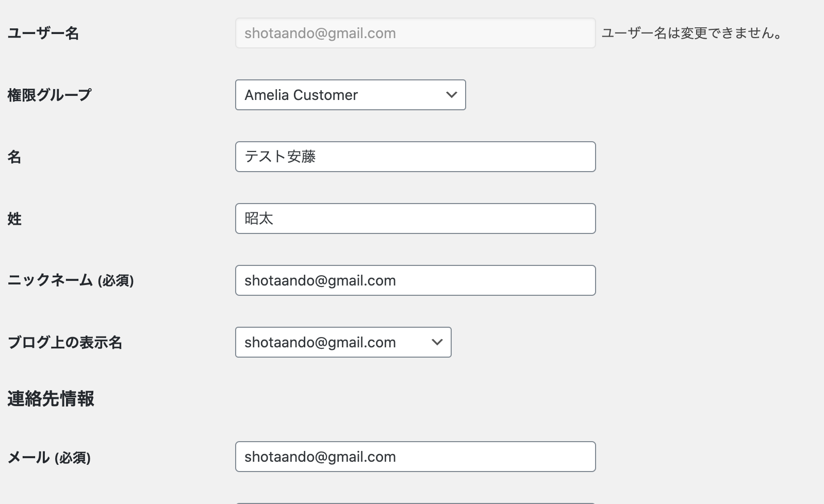Expand the display name dropdown showing shotaando@gmail.com
This screenshot has width=824, height=504.
(343, 342)
